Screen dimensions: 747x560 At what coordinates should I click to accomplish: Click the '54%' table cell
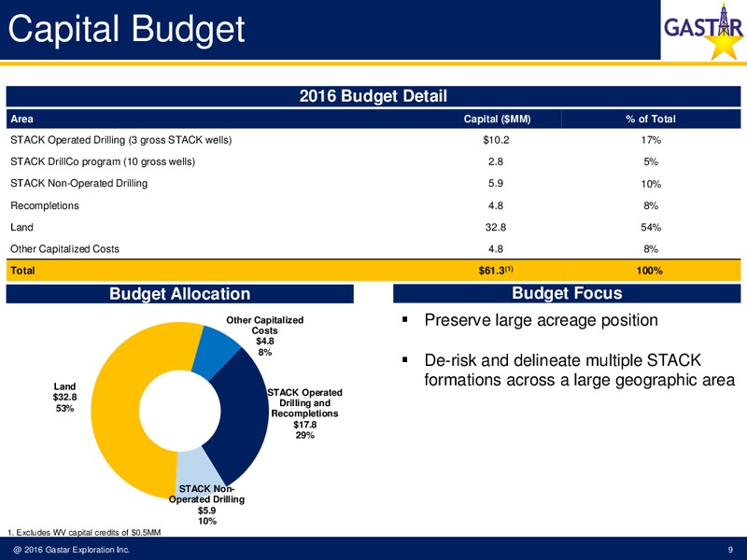651,227
